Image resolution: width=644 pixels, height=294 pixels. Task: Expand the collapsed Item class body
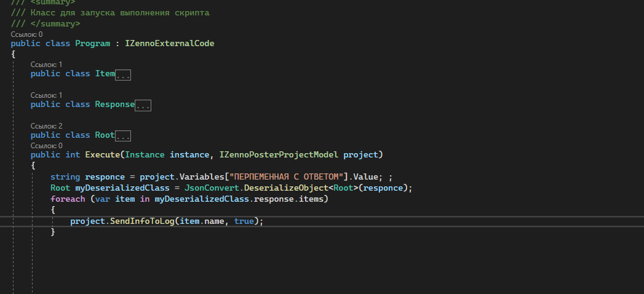tap(124, 74)
